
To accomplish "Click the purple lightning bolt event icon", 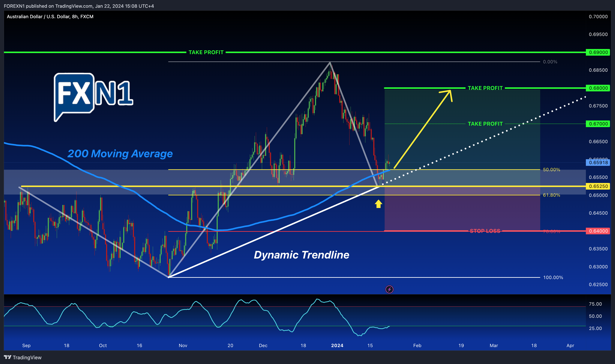I will (389, 290).
